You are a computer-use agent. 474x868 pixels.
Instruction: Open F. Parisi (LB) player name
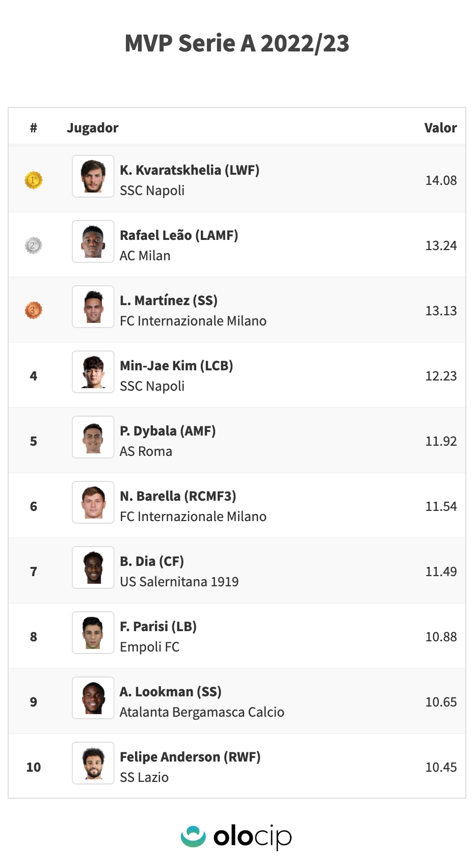click(x=158, y=627)
